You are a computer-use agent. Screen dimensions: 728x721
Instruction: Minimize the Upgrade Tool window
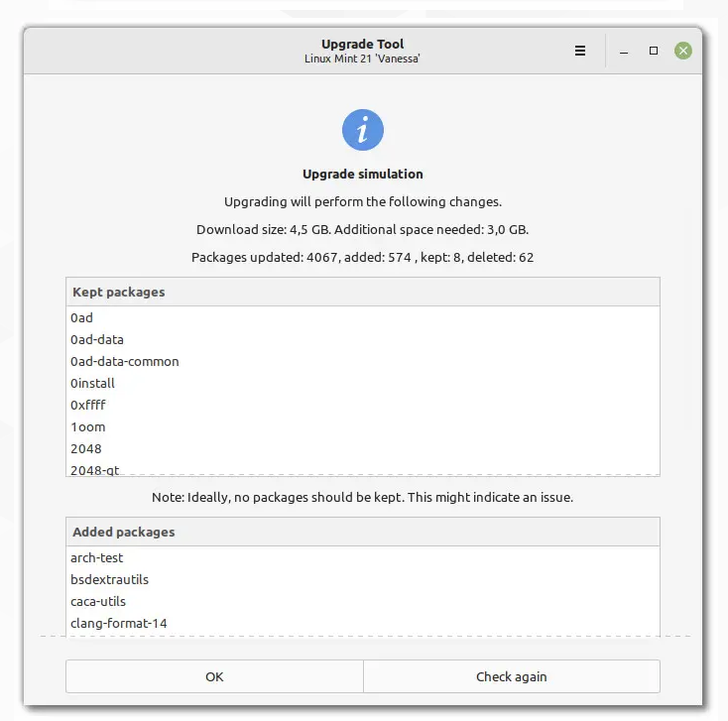(625, 52)
